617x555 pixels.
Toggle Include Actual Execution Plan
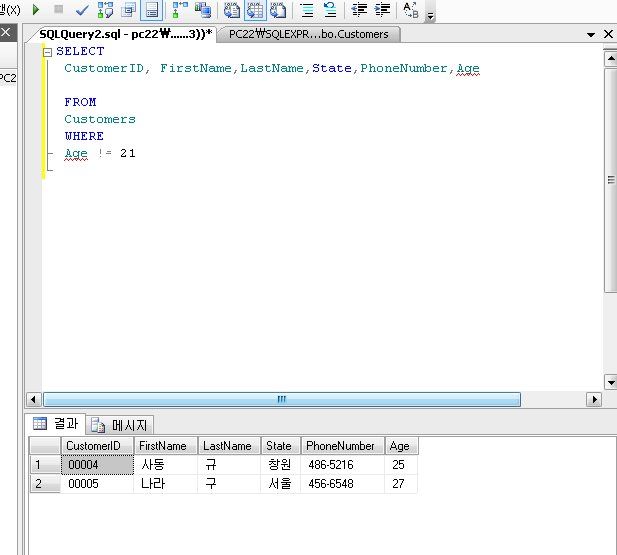point(180,10)
